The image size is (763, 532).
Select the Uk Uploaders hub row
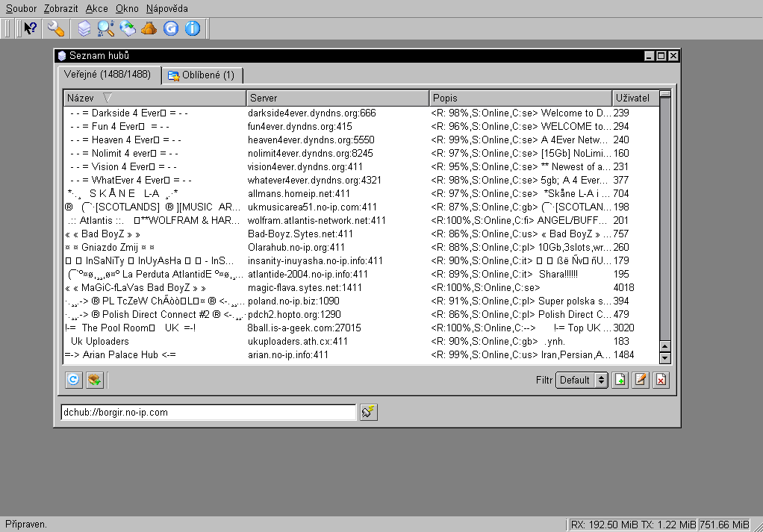tap(99, 341)
